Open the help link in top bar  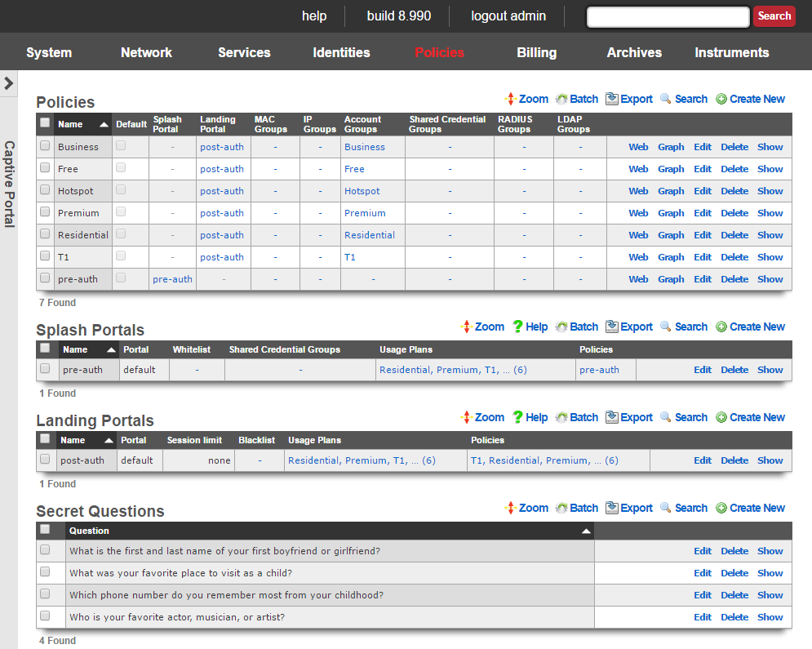[314, 16]
